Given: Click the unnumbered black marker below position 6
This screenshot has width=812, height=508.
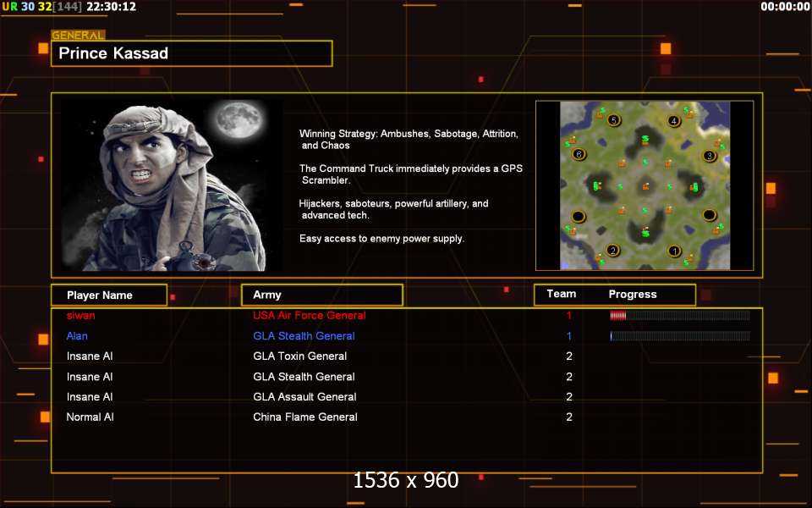Looking at the screenshot, I should click(579, 216).
